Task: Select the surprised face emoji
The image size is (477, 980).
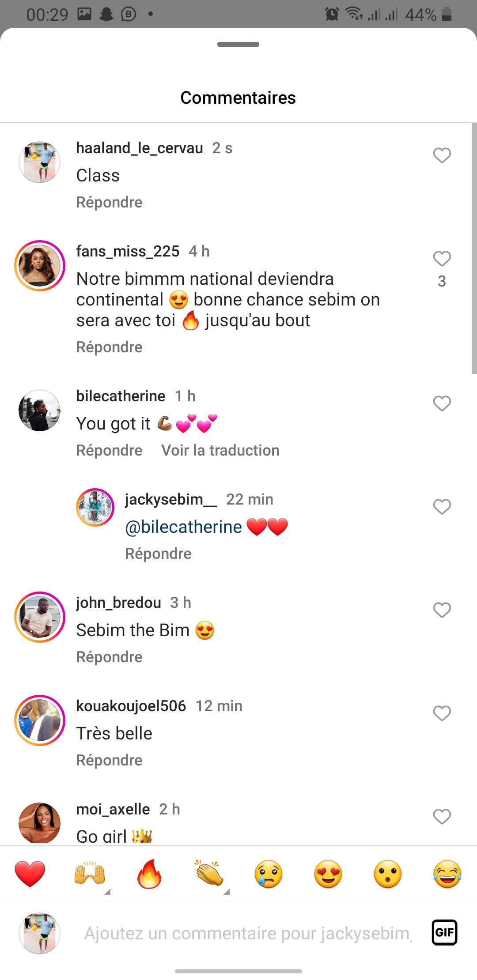Action: [x=388, y=874]
